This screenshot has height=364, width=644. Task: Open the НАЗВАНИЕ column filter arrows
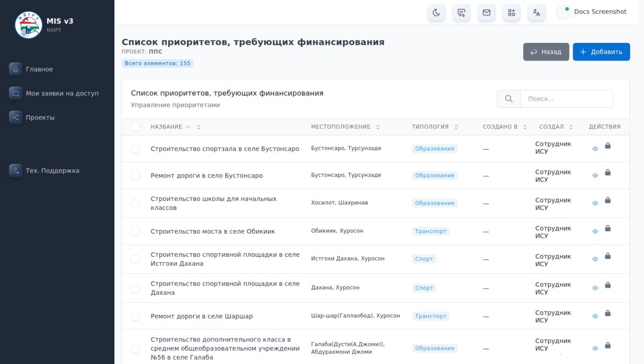199,127
